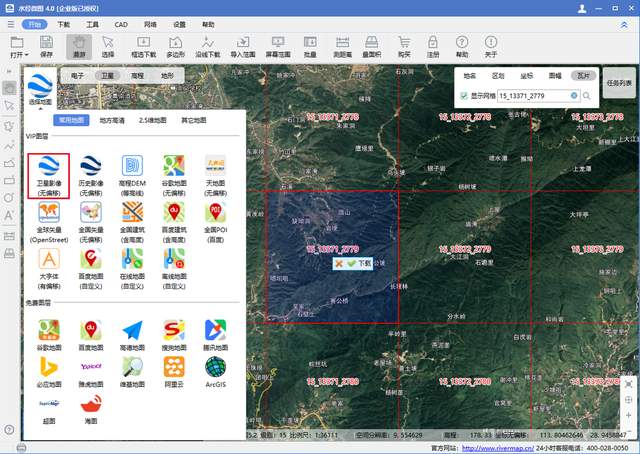Open the 工具 menu

tap(92, 22)
